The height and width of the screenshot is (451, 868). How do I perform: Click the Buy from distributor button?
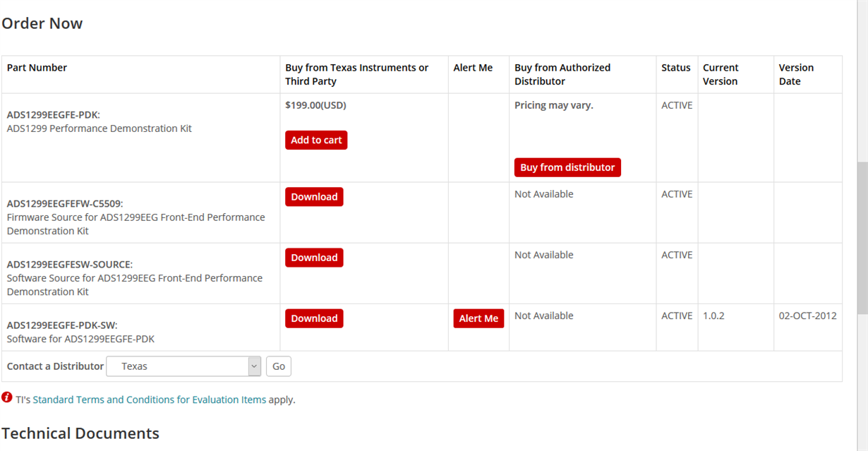[x=567, y=167]
